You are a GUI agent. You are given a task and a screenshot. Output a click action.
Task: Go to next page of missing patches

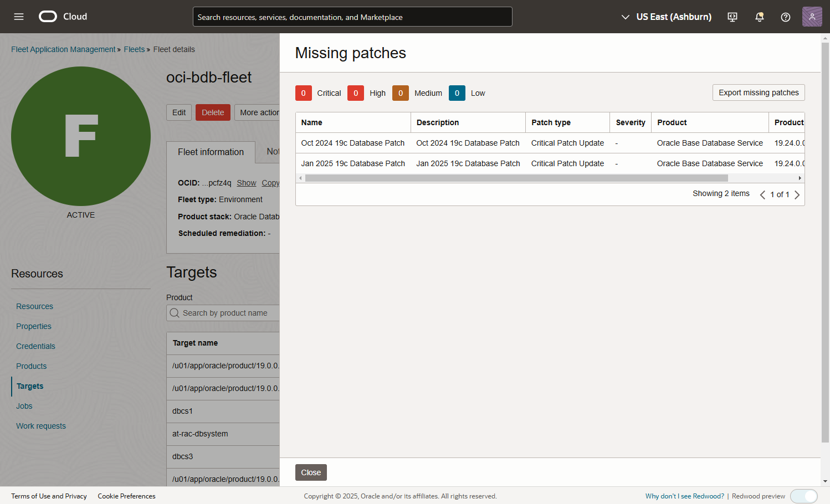click(x=797, y=194)
